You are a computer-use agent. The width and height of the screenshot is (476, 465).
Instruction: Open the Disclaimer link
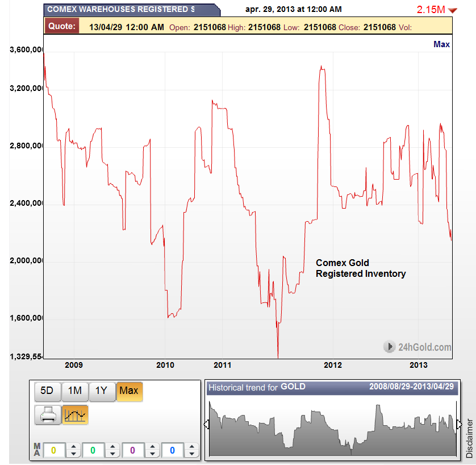point(469,438)
